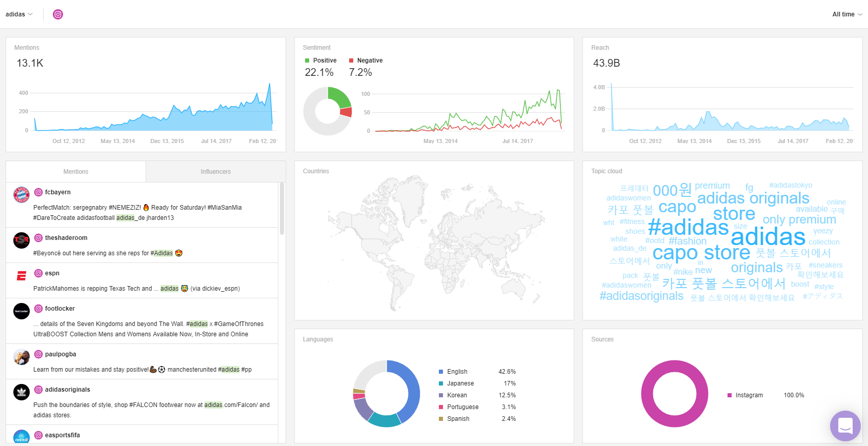Click the footlocker profile avatar
Image resolution: width=868 pixels, height=446 pixels.
click(x=22, y=311)
